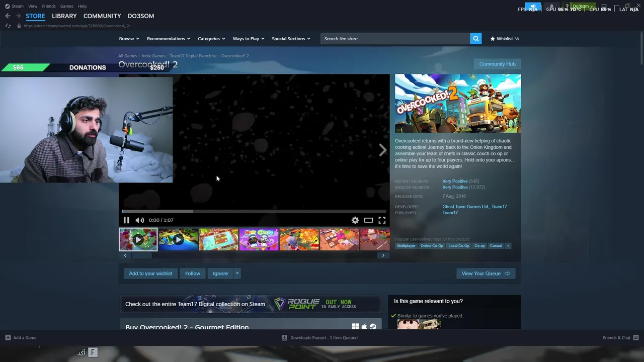
Task: Open the notifications bell icon in the top bar
Action: (x=551, y=7)
